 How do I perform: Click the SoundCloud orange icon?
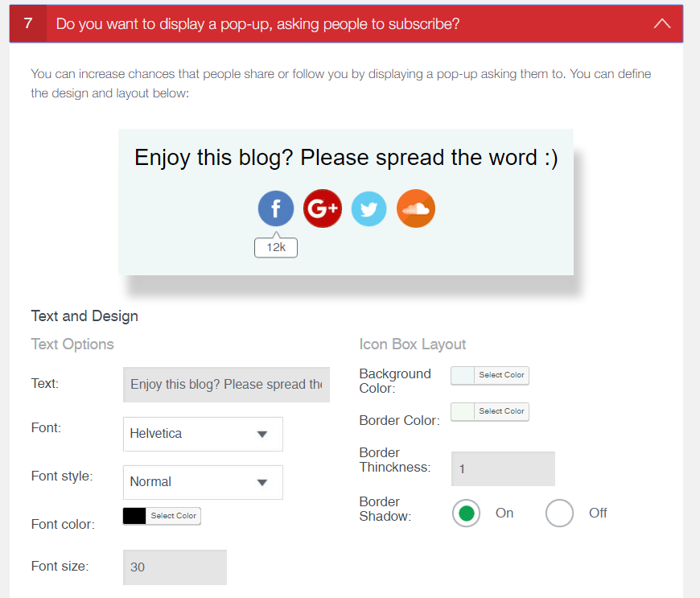coord(416,208)
